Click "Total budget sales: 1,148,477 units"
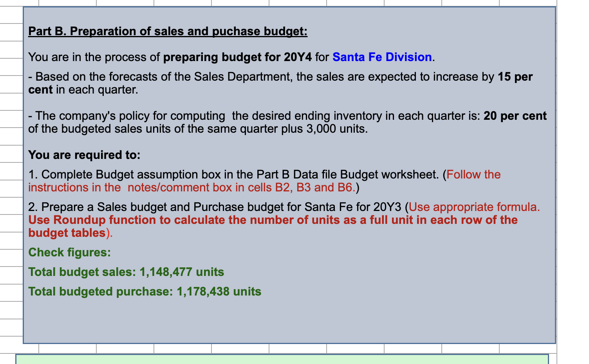Viewport: 589px width, 364px height. [x=126, y=272]
